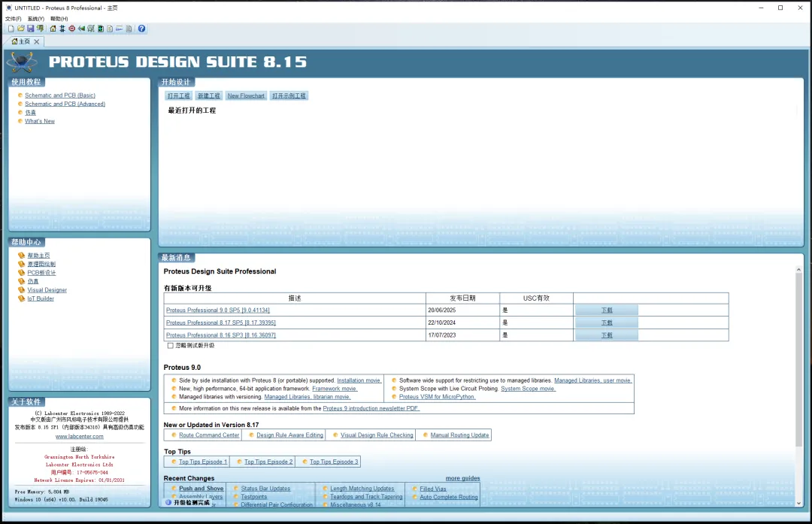812x524 pixels.
Task: Click the New Project toolbar icon
Action: tap(11, 29)
